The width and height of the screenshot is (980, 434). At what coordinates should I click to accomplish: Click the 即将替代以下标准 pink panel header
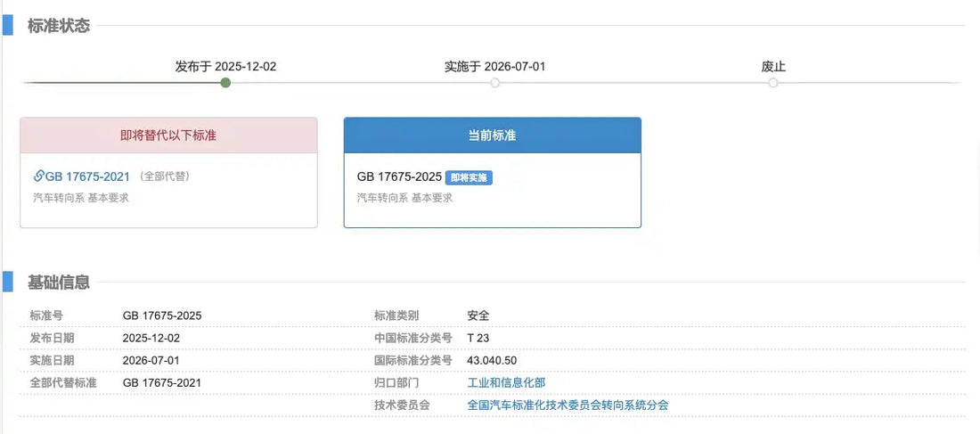tap(168, 135)
